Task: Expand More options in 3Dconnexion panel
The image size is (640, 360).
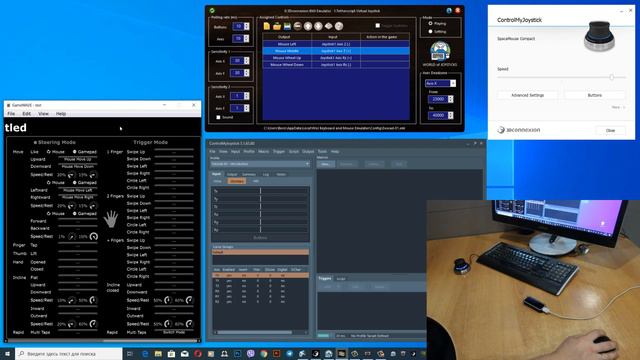Action: 618,107
